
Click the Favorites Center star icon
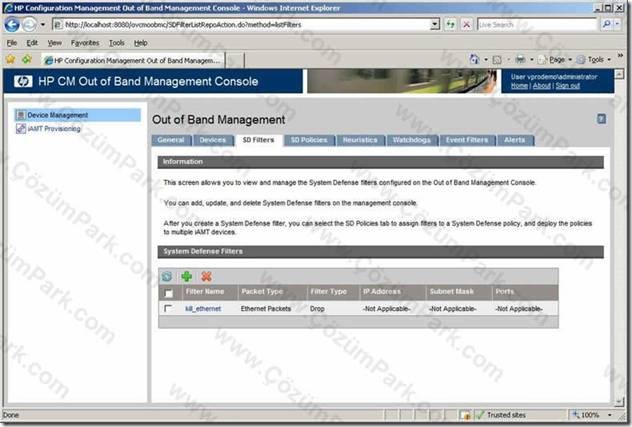click(x=10, y=60)
